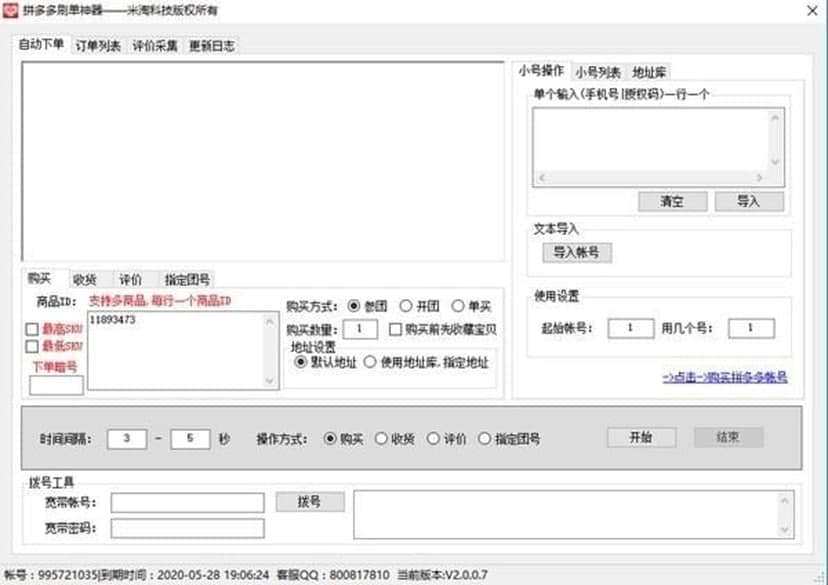Viewport: 828px width, 585px height.
Task: Open the 订单列表 tab
Action: tap(98, 46)
